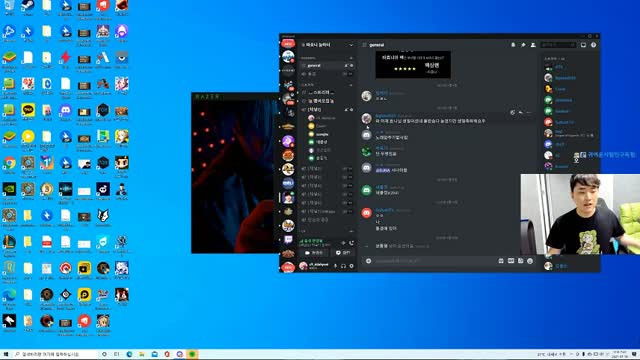Open black banner image in chat
Screen dimensions: 640x360
coord(413,64)
